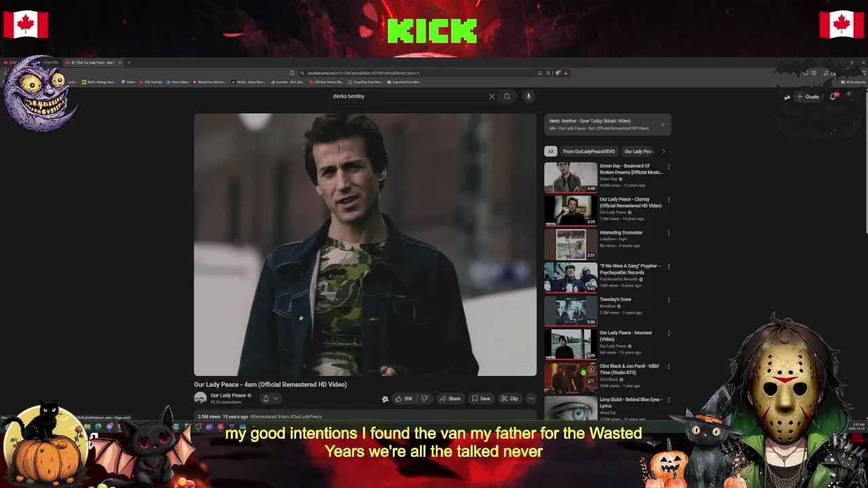The image size is (868, 488).
Task: Select From OurLadyPeaceVEVO chip
Action: coord(589,151)
